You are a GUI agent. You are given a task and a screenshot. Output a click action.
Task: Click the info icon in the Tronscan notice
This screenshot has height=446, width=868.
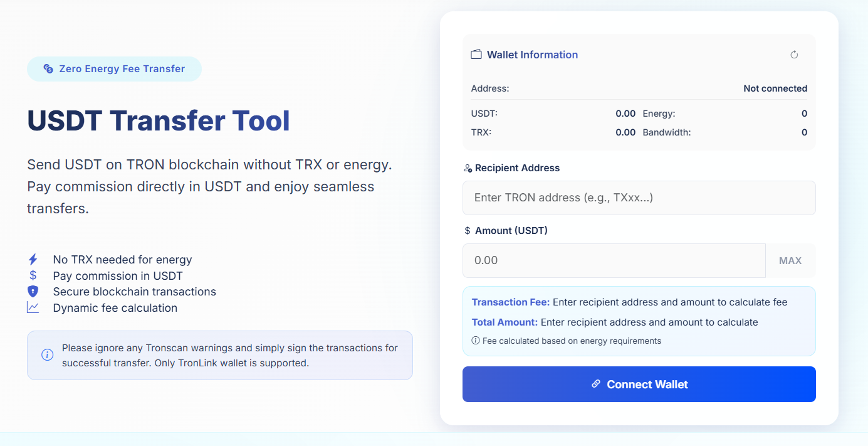47,355
